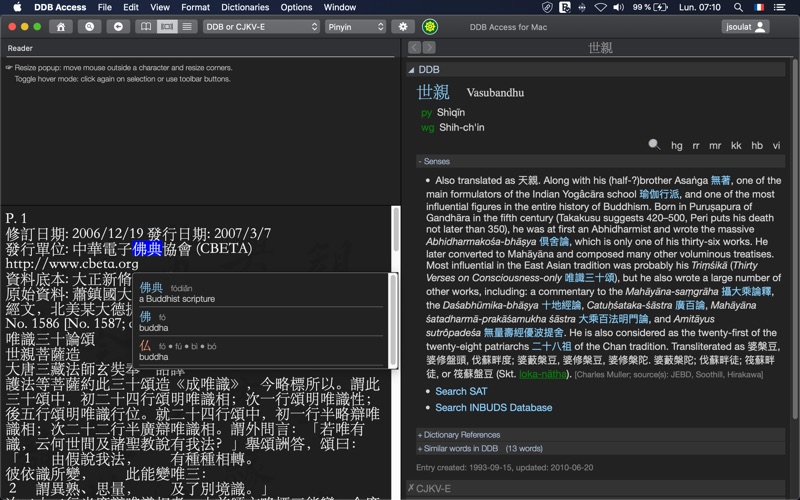
Task: Click the jsoulat user account button
Action: (745, 27)
